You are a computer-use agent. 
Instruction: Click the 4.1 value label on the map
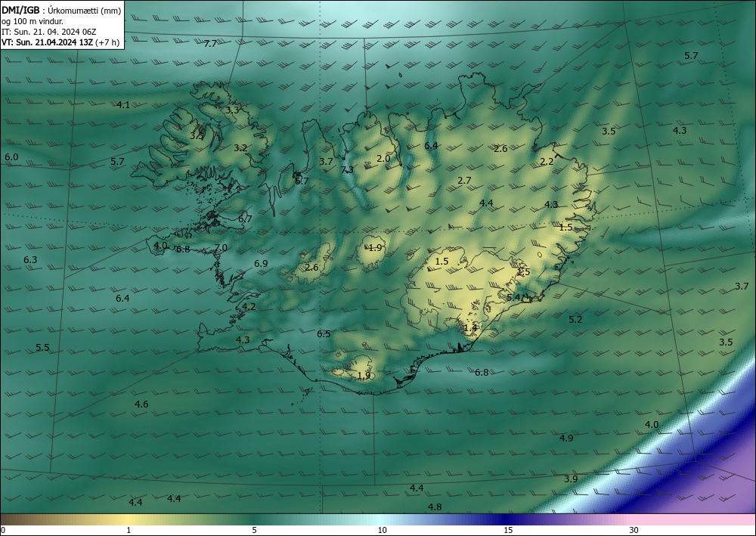point(123,104)
